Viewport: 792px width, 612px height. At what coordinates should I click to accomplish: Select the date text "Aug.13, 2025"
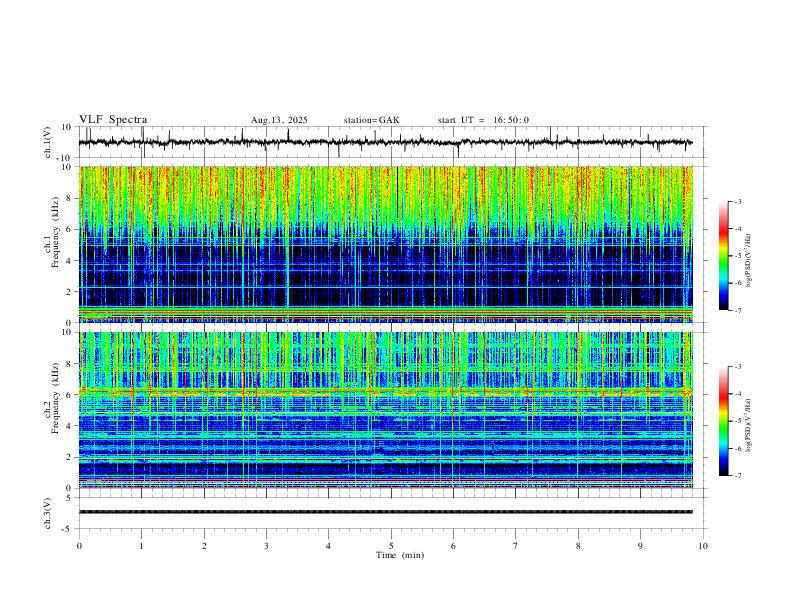point(279,120)
